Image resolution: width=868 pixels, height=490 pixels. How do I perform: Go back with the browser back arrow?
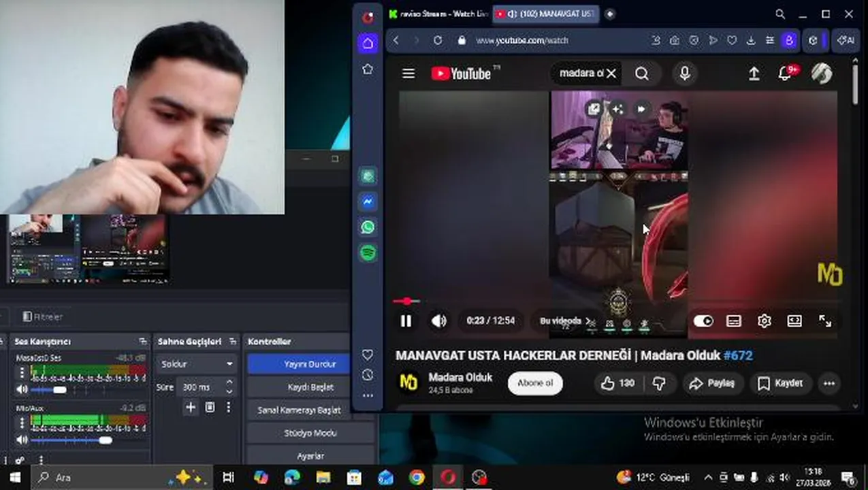pyautogui.click(x=396, y=40)
